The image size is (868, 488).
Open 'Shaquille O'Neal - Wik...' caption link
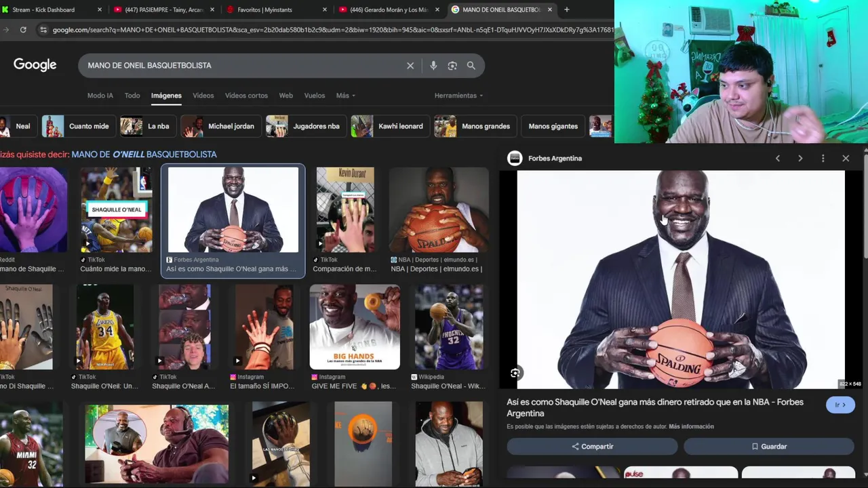pos(448,386)
